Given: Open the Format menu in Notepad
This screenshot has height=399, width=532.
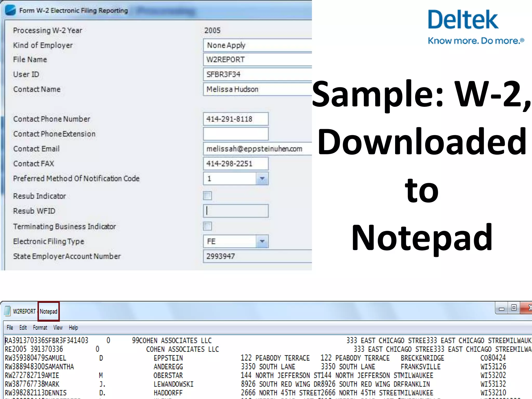Looking at the screenshot, I should (x=40, y=328).
